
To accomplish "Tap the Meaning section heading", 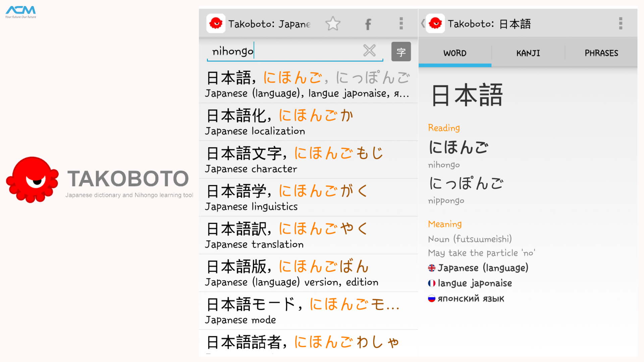I will [x=445, y=224].
